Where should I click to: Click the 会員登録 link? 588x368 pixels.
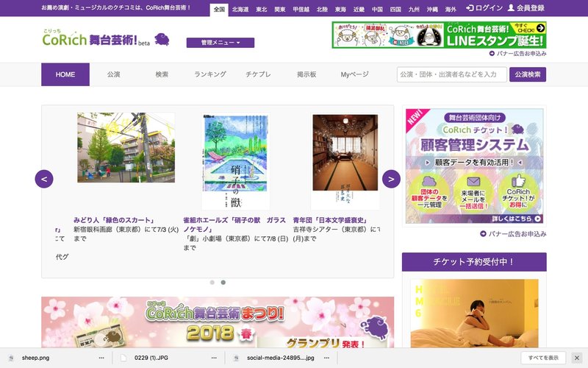(x=526, y=8)
